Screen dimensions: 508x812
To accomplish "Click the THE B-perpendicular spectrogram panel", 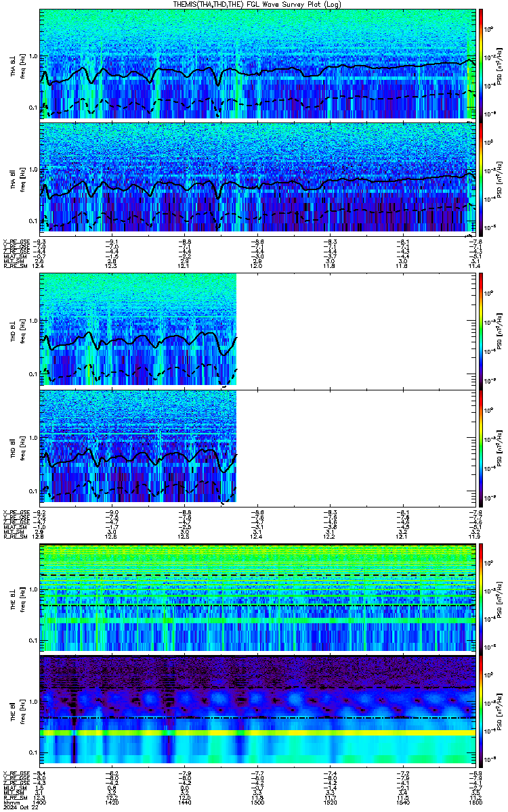I will coord(257,597).
